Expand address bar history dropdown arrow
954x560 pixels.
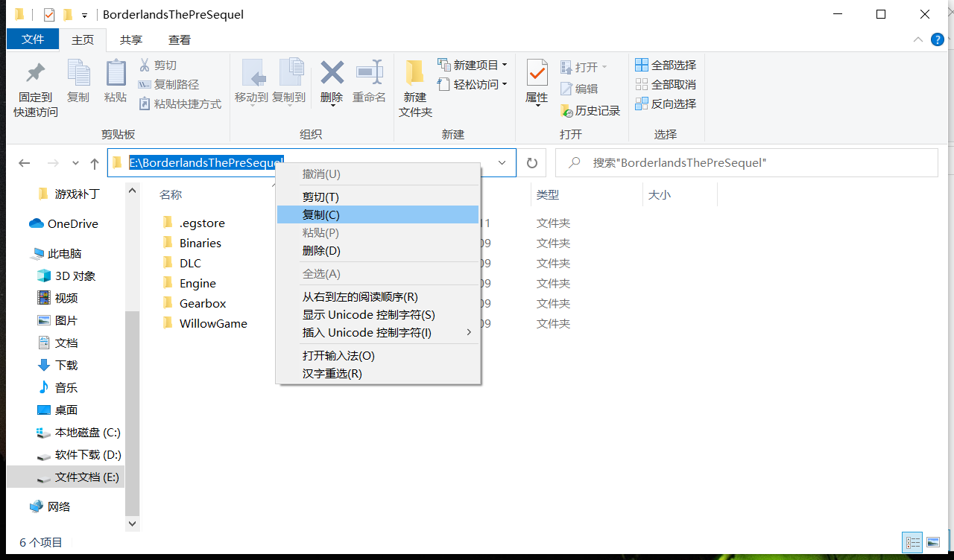(502, 162)
